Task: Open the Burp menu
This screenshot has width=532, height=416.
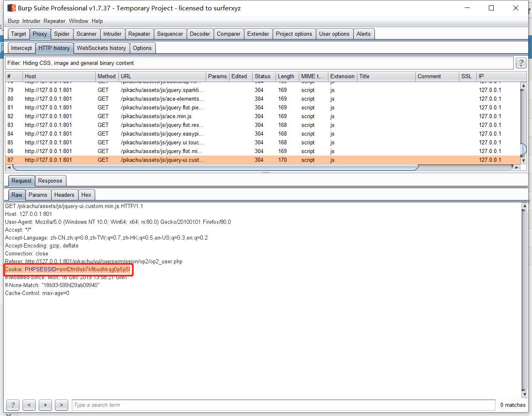Action: [13, 21]
